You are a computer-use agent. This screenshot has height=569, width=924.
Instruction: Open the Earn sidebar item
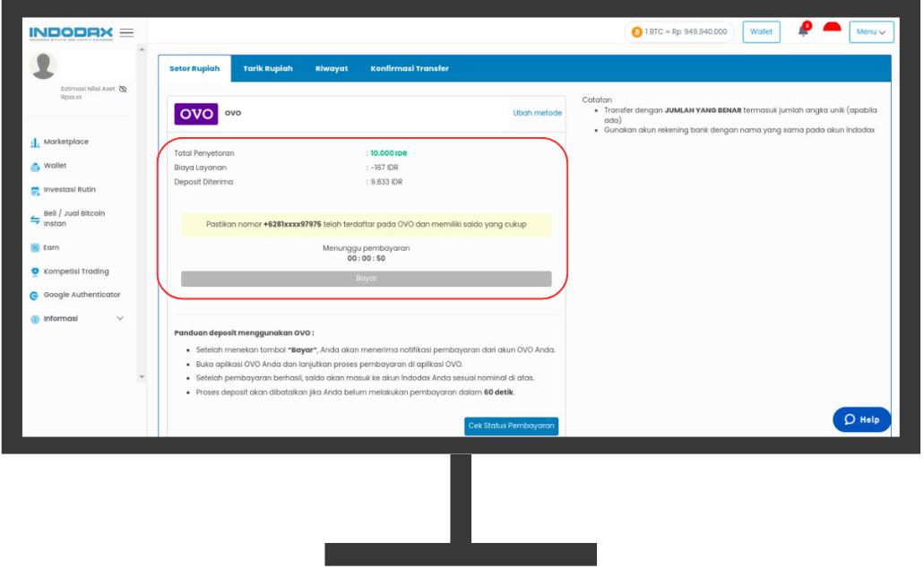[51, 248]
